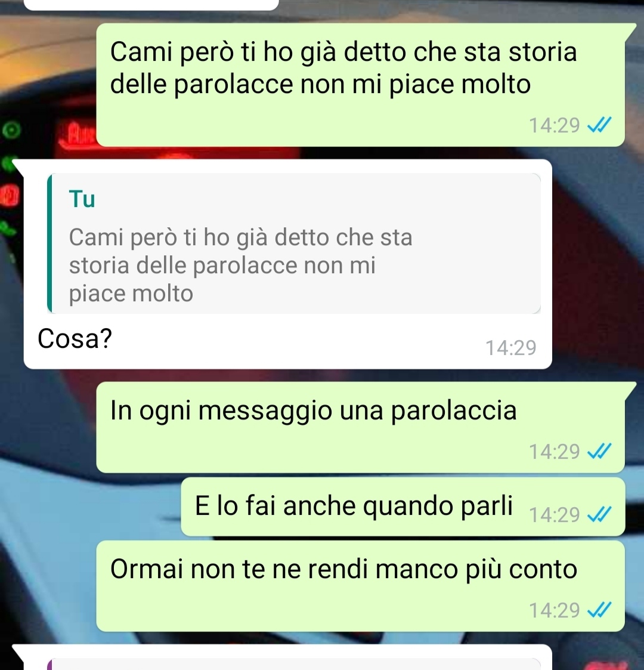Select the 'In ogni messaggio una parolaccia' bubble
This screenshot has width=644, height=670.
(360, 427)
